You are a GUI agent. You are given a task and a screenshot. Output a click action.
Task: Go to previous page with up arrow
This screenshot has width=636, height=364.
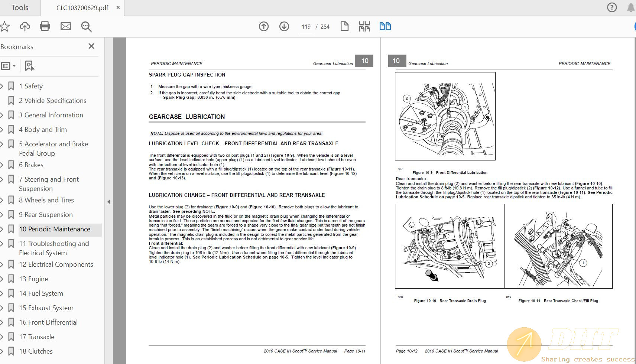(264, 26)
